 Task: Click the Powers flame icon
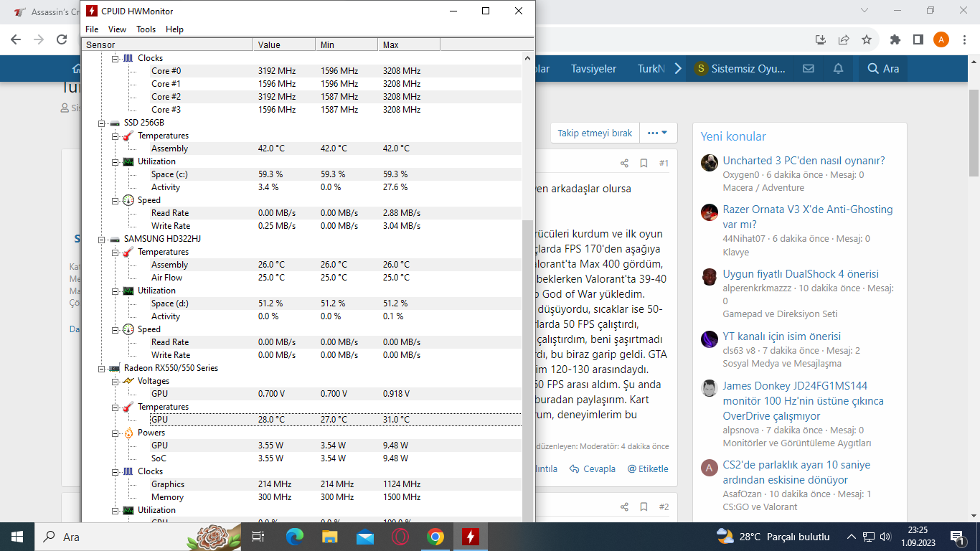coord(128,433)
